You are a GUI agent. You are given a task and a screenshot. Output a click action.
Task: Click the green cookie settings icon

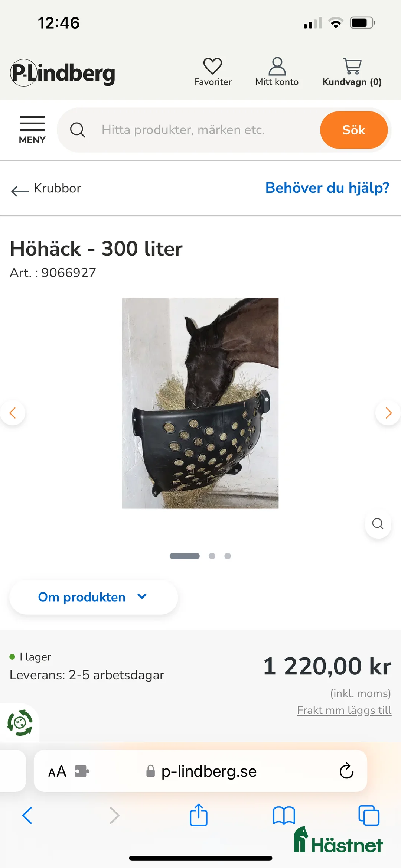coord(20,722)
